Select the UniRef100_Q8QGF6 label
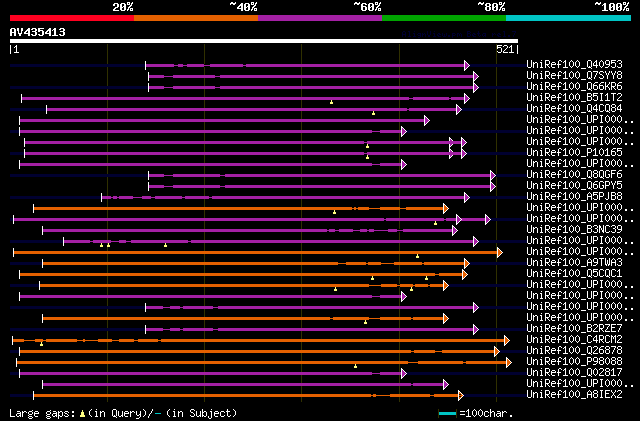This screenshot has width=640, height=421. point(574,175)
